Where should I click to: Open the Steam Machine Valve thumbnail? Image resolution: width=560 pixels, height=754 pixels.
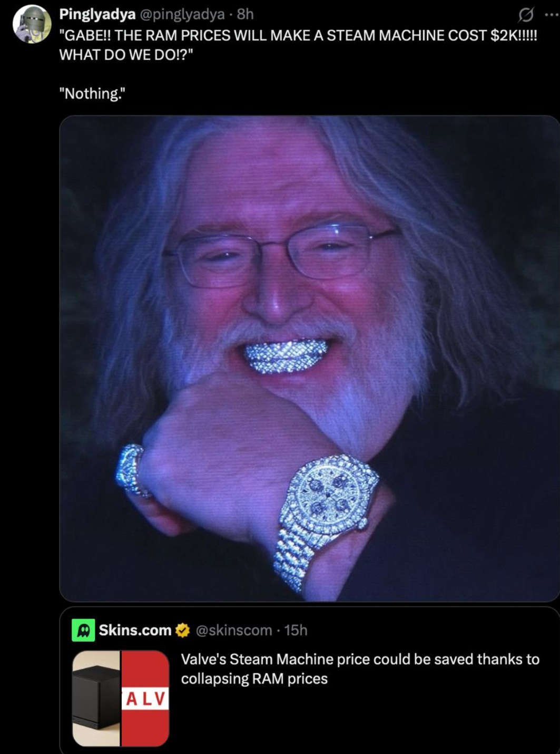[121, 698]
